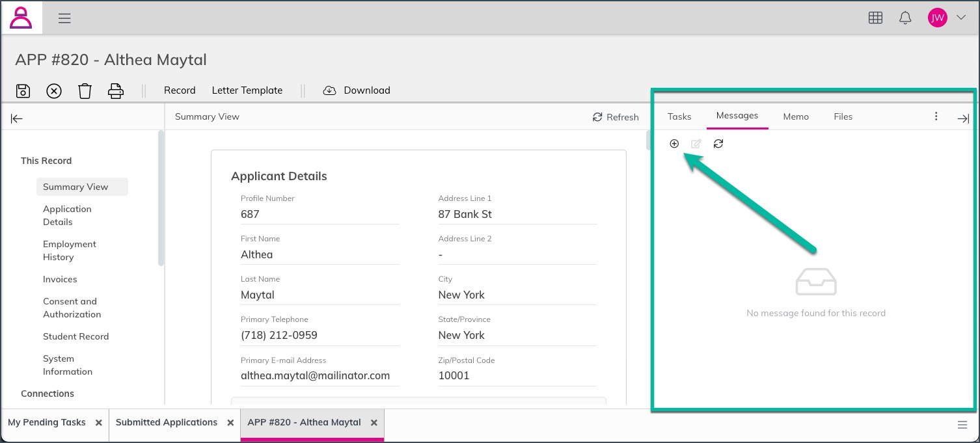Open the side panel more options menu
Image resolution: width=980 pixels, height=443 pixels.
click(x=936, y=116)
